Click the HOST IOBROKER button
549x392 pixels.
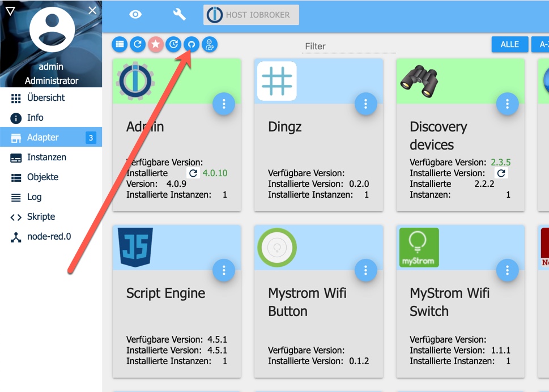click(x=251, y=15)
